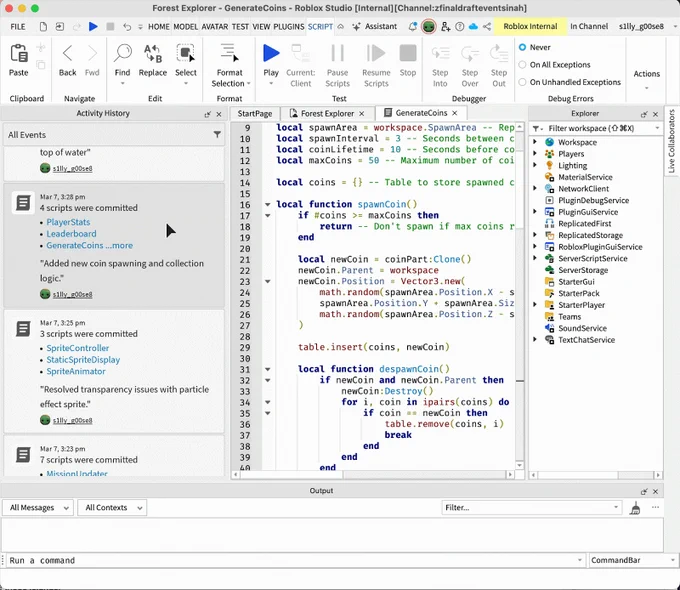
Task: Click the share icon in top bar
Action: (487, 26)
